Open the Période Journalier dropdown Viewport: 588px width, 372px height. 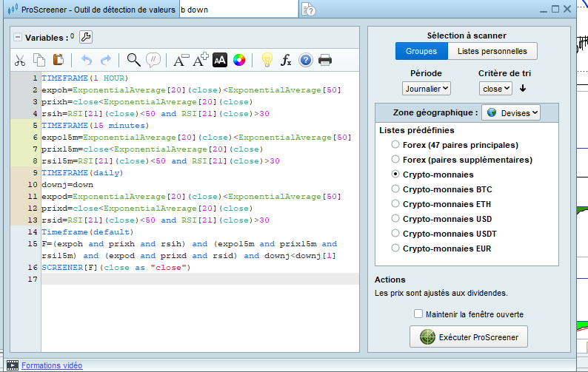click(426, 89)
